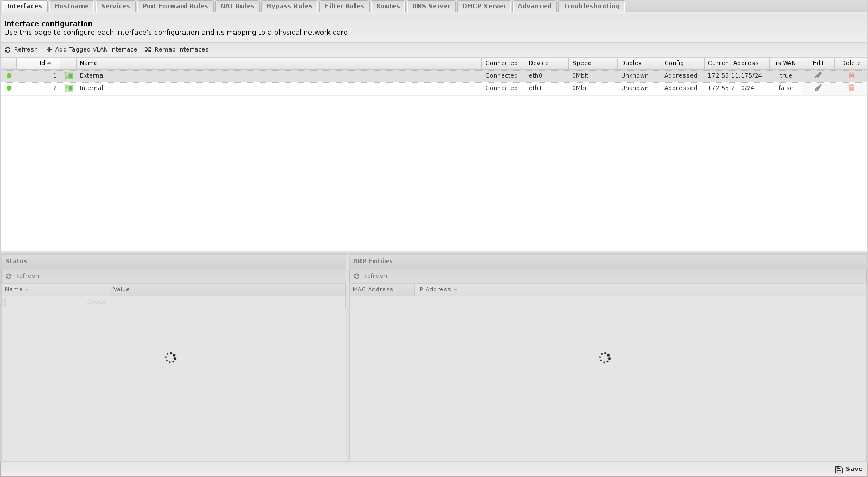Click the Device row in Status panel
Image resolution: width=868 pixels, height=477 pixels.
pyautogui.click(x=173, y=302)
